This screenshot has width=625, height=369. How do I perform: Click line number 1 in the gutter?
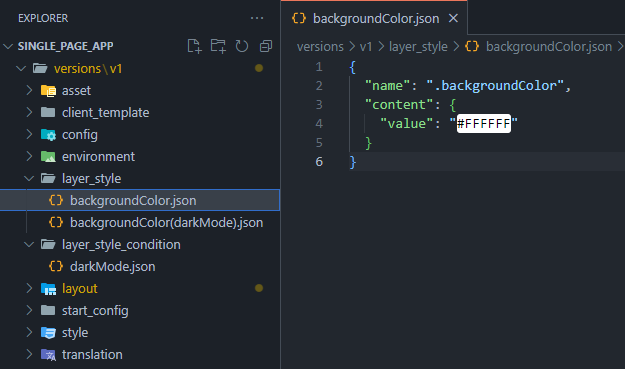click(319, 67)
